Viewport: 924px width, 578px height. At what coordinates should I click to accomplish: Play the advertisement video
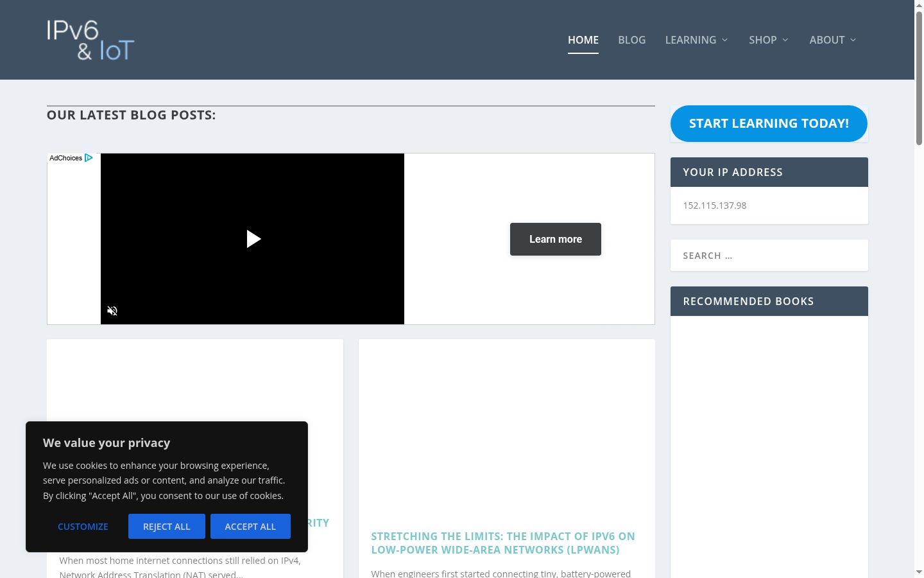tap(253, 239)
